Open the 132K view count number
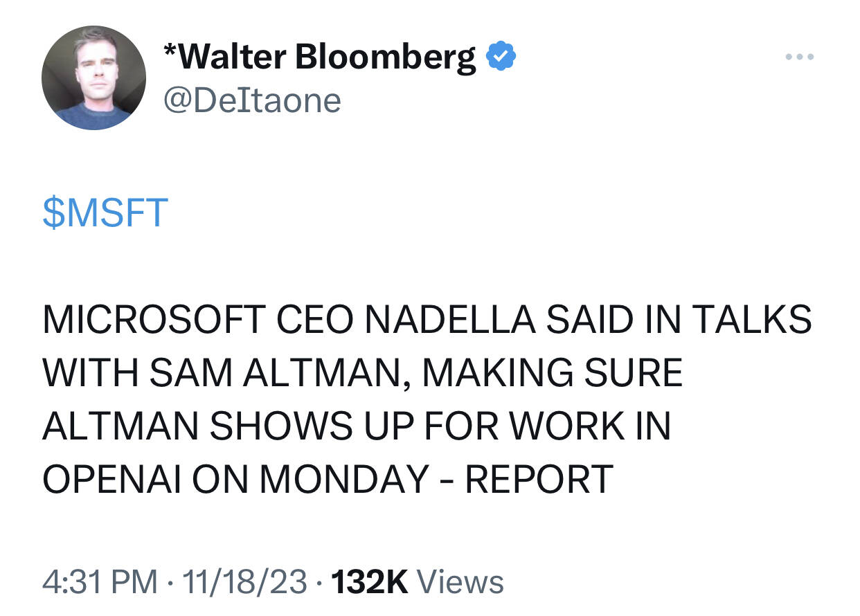 pos(370,581)
